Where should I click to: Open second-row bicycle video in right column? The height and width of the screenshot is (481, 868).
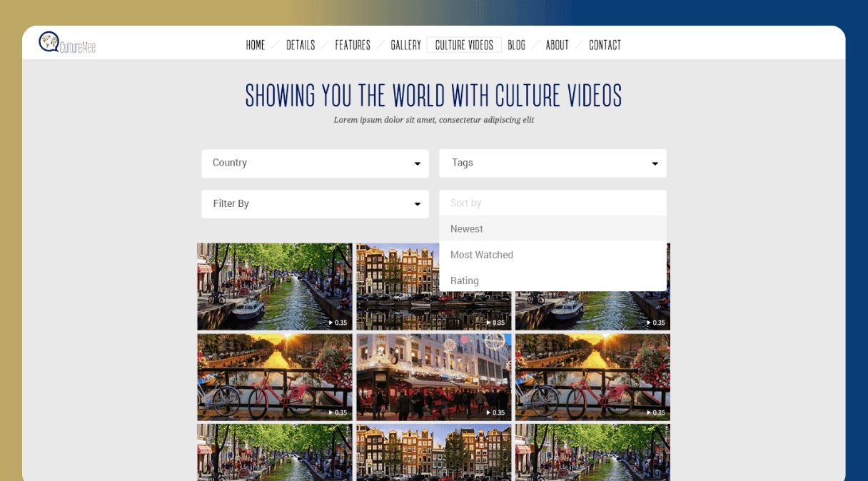pos(592,377)
